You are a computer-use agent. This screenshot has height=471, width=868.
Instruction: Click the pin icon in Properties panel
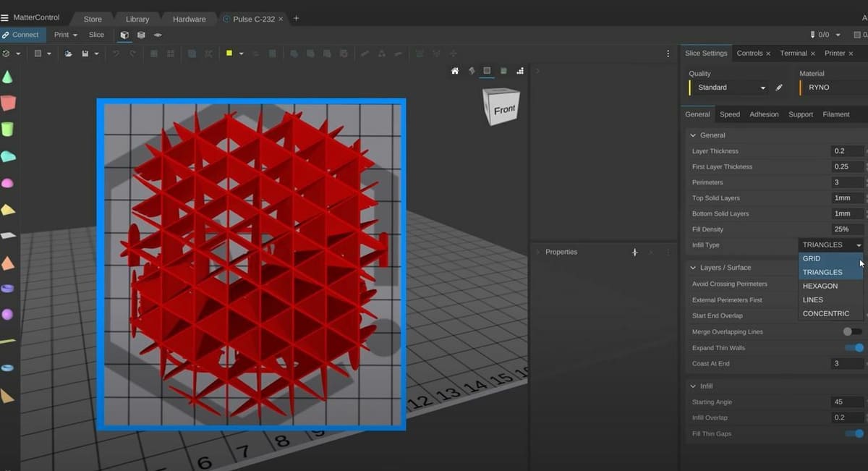coord(634,252)
